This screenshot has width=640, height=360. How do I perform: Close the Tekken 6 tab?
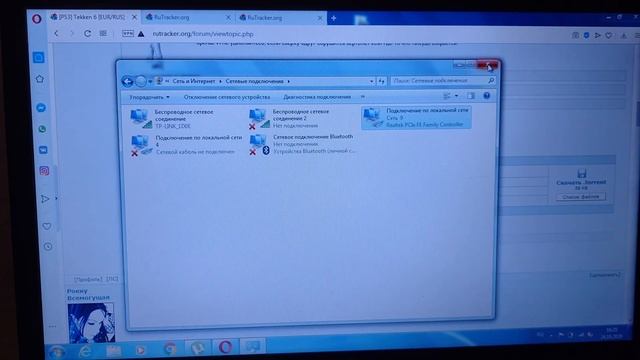[134, 18]
